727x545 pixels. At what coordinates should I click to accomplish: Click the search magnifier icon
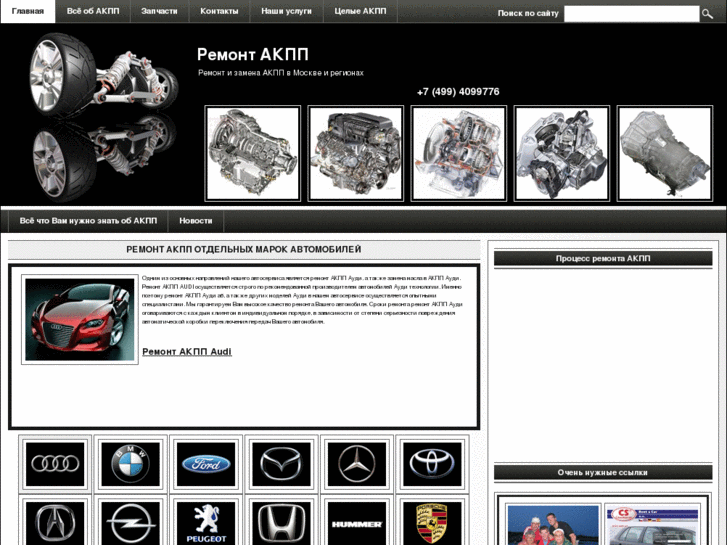tap(707, 14)
